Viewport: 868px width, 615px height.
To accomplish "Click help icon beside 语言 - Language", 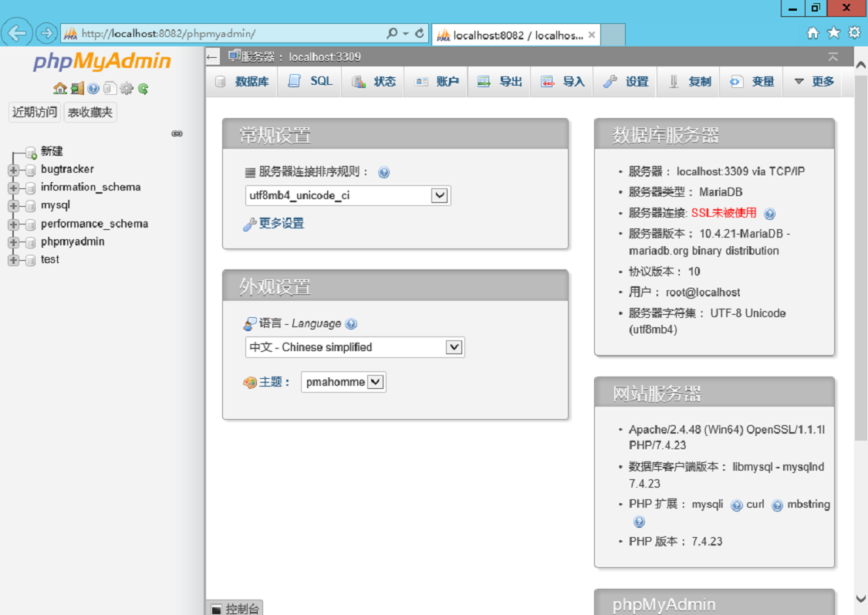I will tap(351, 324).
